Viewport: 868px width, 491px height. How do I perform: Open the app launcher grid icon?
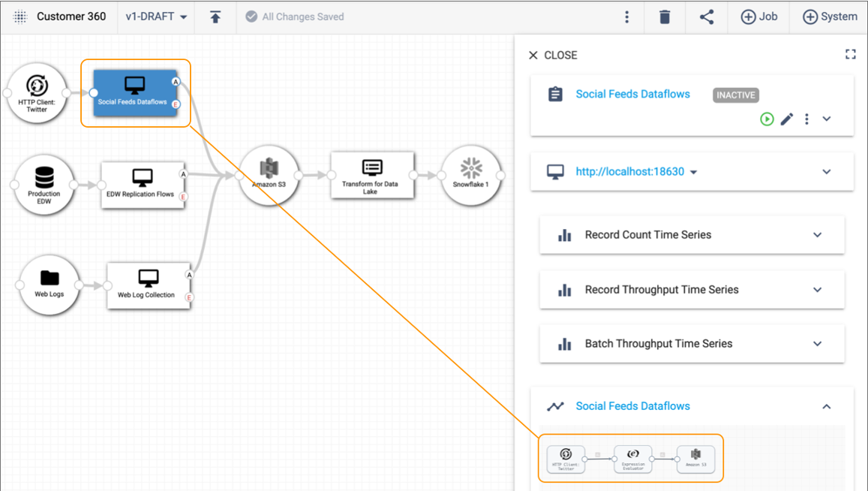coord(20,17)
